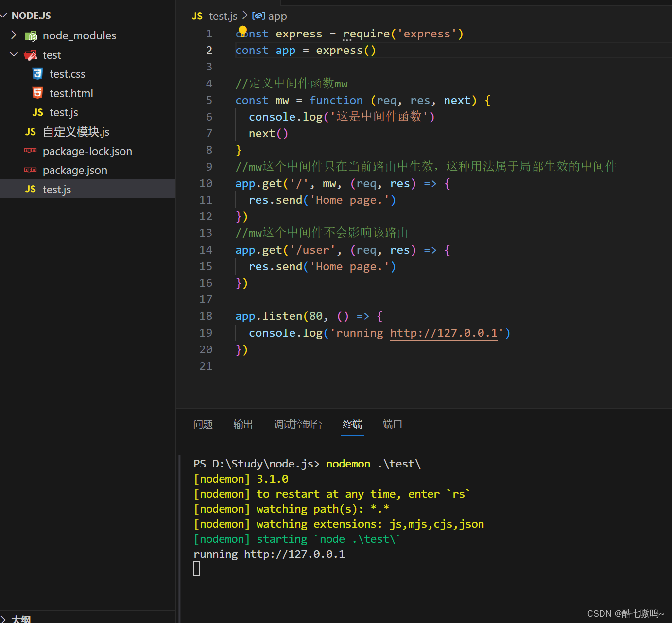The height and width of the screenshot is (623, 672).
Task: Click the string '/user' on line 14
Action: (x=312, y=250)
